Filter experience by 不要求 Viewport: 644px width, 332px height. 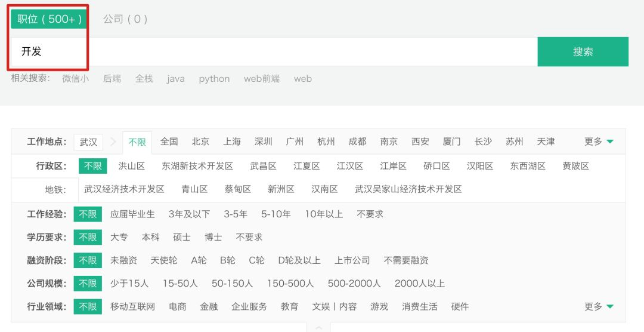click(x=370, y=214)
